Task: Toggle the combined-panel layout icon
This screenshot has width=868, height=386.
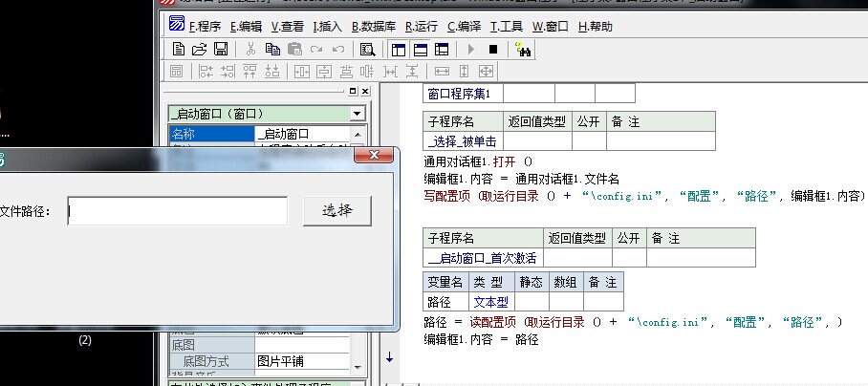Action: 442,50
